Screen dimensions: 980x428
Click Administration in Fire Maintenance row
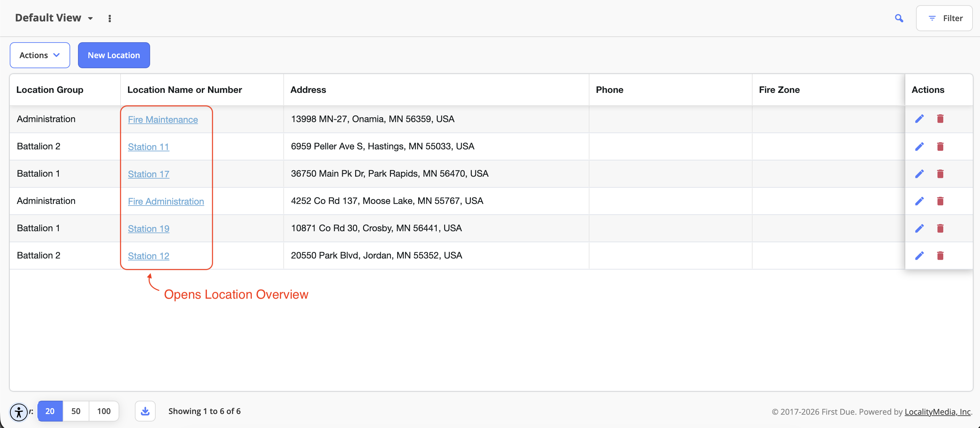point(46,119)
